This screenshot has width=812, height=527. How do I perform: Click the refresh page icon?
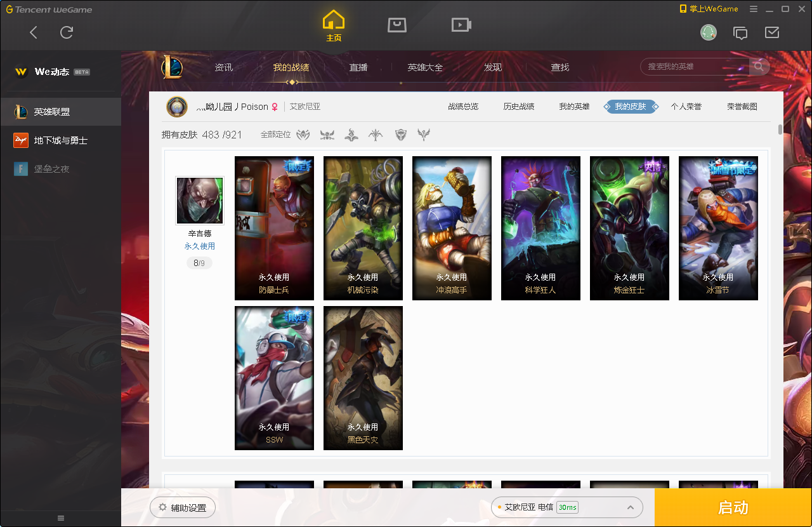pyautogui.click(x=67, y=32)
